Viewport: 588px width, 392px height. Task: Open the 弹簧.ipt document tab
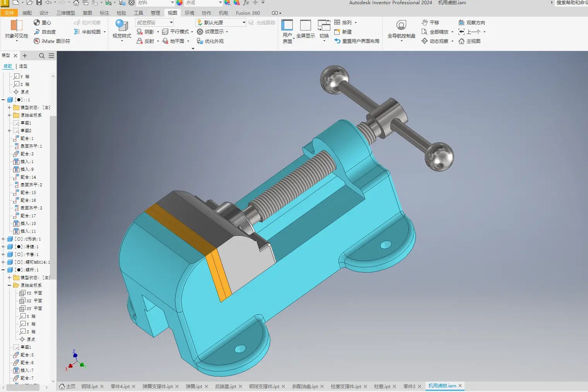tap(194, 386)
